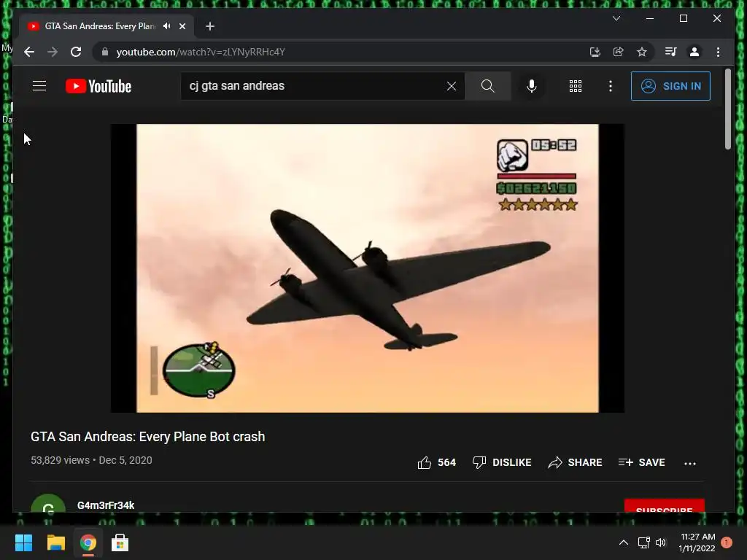Open YouTube apps grid
The height and width of the screenshot is (560, 747).
(x=575, y=86)
